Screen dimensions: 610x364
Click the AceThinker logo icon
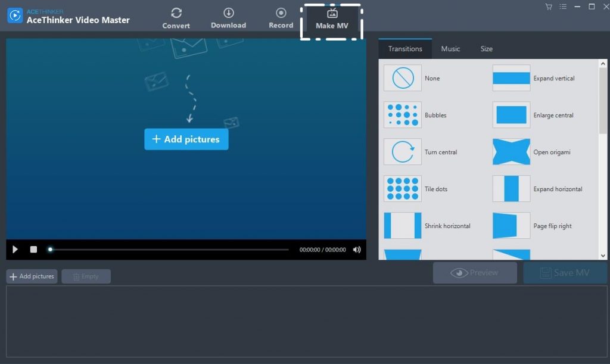15,15
